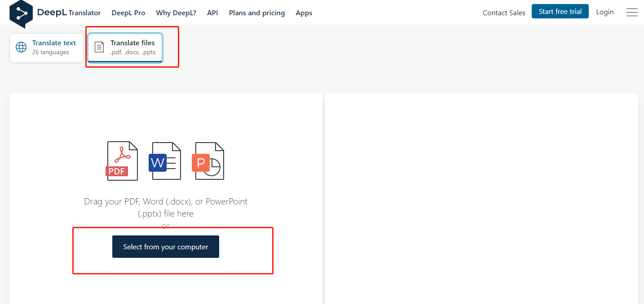
Task: Click the DeepL hexagon logo
Action: click(21, 13)
